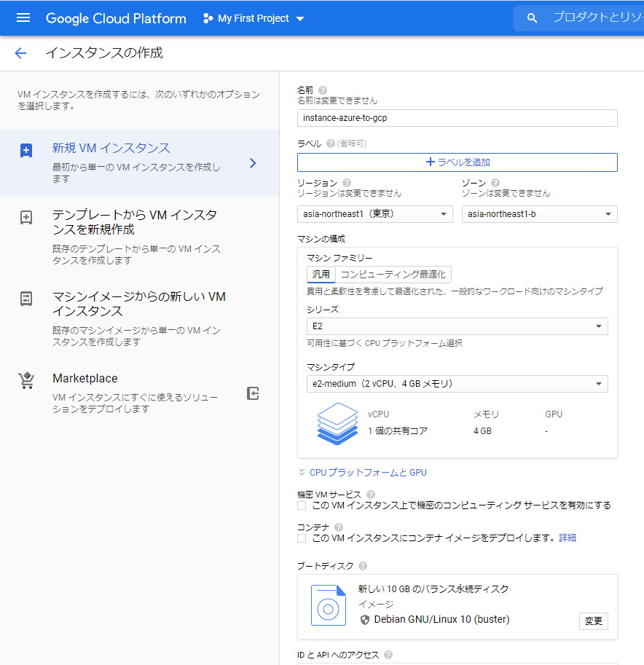Select the Marketplace option

coord(140,393)
